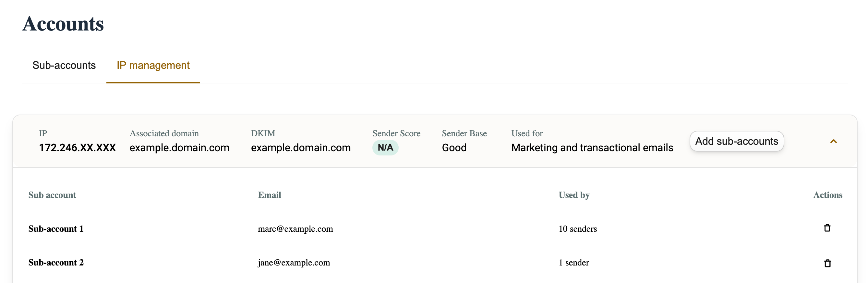Delete Sub-account 1 with trash icon

click(x=827, y=228)
